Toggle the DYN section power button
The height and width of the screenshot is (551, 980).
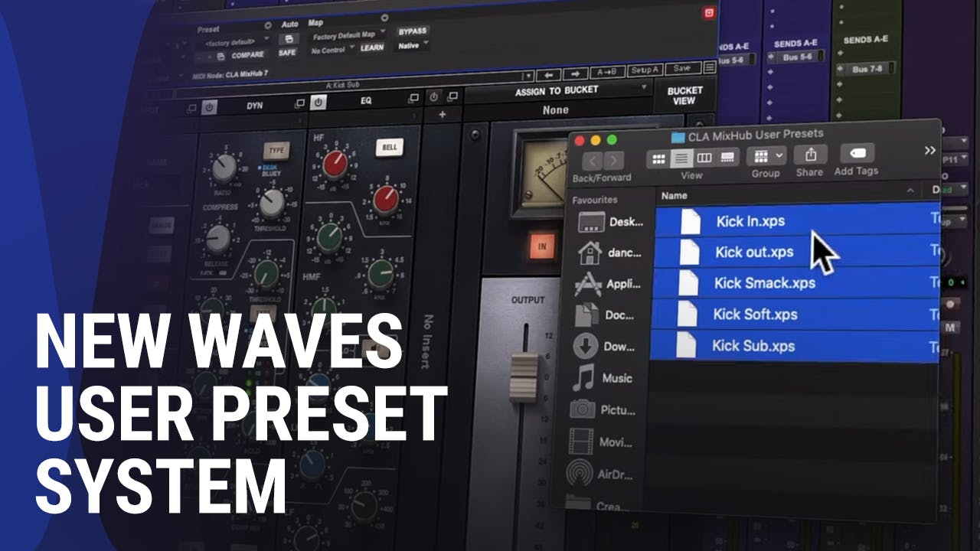tap(209, 106)
